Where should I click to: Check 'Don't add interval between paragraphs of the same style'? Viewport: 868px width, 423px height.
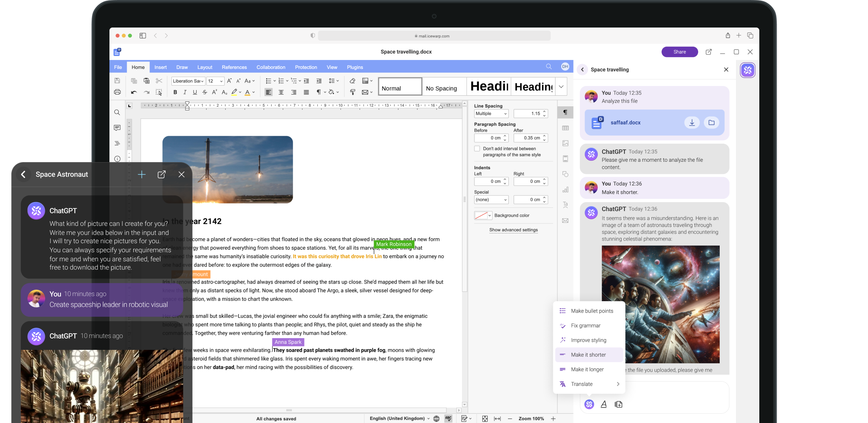point(477,149)
